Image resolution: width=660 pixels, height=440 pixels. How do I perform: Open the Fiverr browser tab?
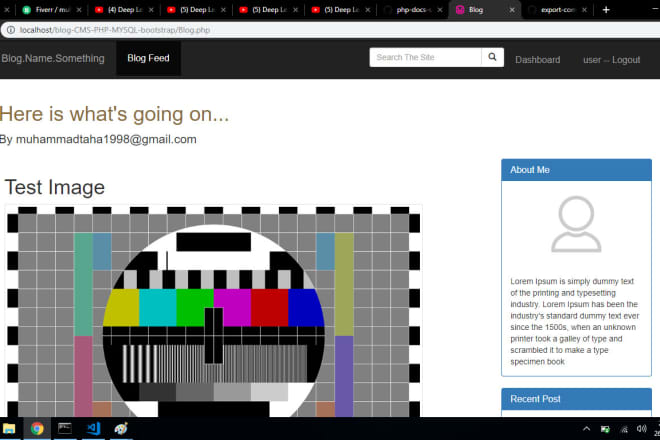click(x=52, y=10)
